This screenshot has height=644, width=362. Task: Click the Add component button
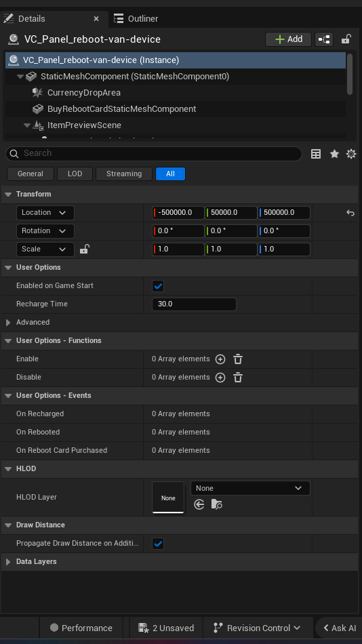click(289, 39)
